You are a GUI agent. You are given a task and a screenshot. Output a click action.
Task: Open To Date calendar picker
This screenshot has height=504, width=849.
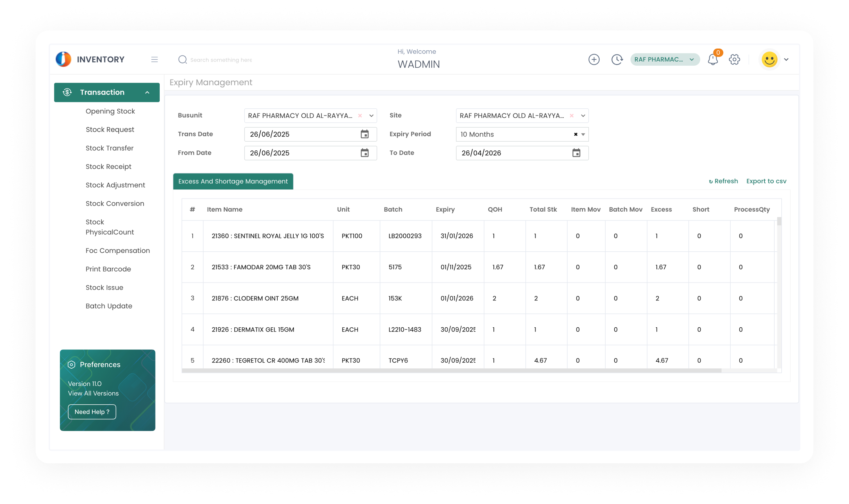[x=576, y=153]
